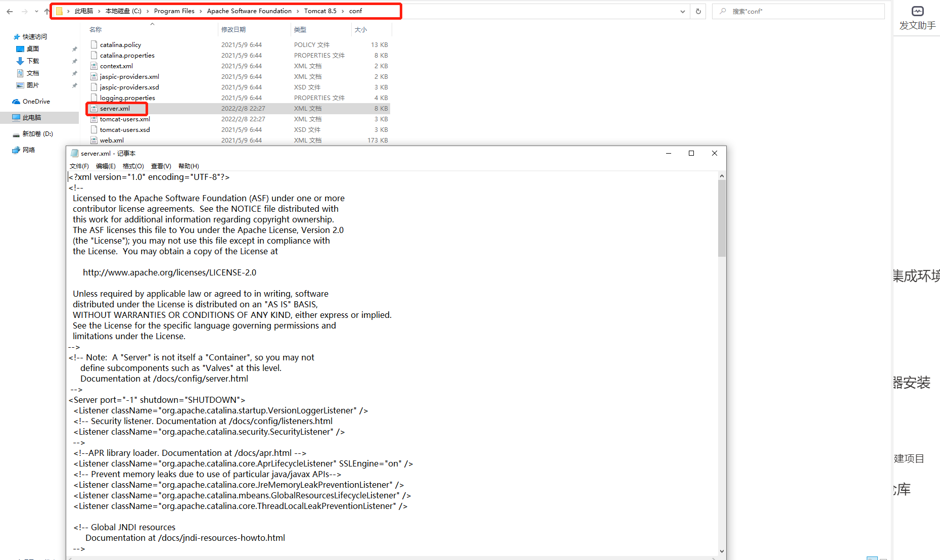Image resolution: width=940 pixels, height=560 pixels.
Task: Refresh the conf folder view
Action: pos(698,11)
